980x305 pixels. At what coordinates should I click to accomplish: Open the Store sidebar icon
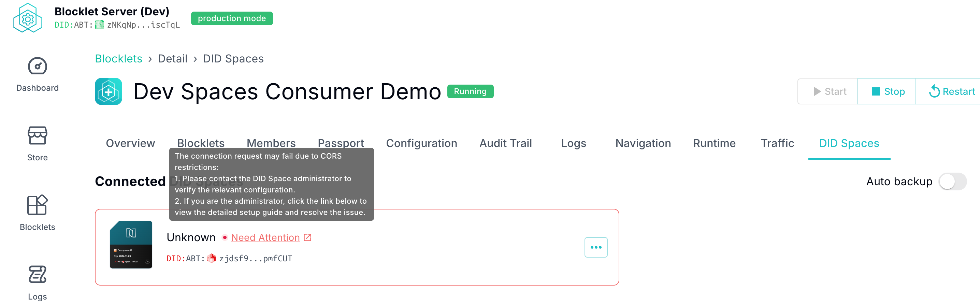click(x=37, y=136)
